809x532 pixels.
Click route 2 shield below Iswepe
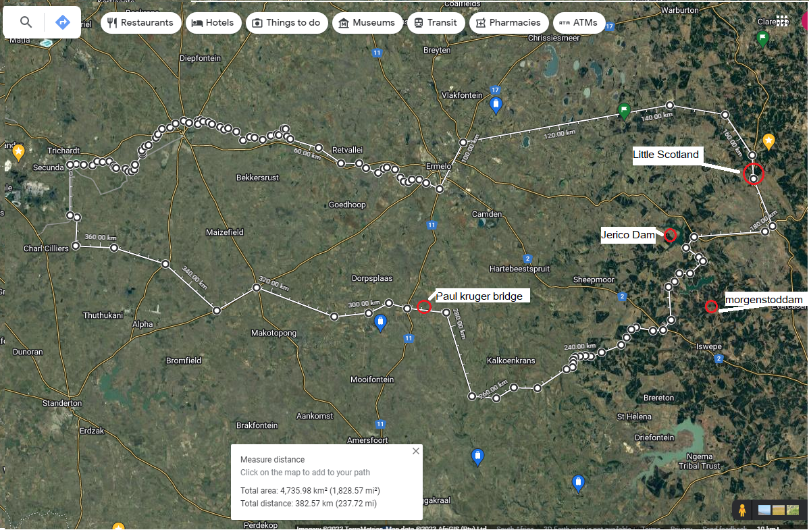(719, 358)
